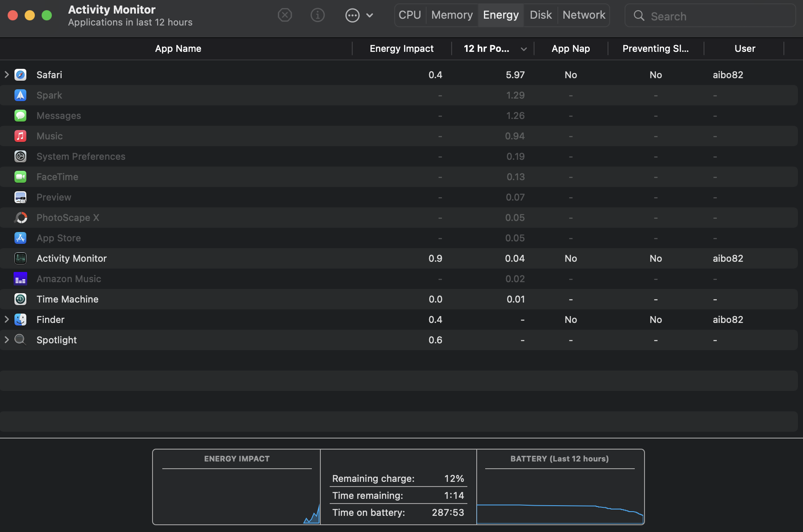Screen dimensions: 803x532
Task: Click the System Preferences icon
Action: (20, 156)
